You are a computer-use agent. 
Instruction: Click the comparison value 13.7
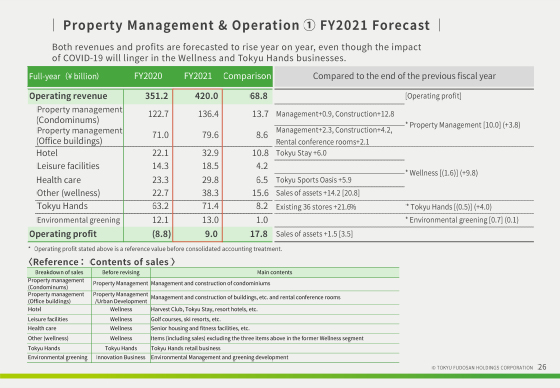[x=260, y=114]
